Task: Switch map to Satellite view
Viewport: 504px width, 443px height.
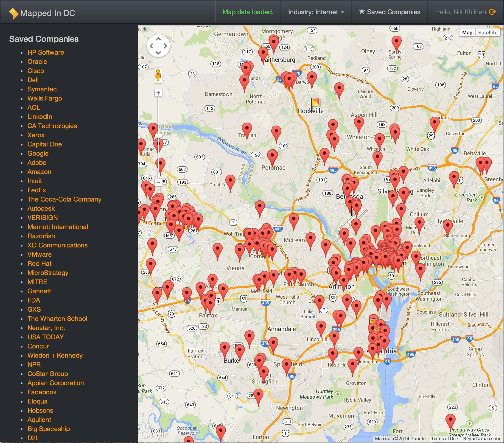Action: point(487,33)
